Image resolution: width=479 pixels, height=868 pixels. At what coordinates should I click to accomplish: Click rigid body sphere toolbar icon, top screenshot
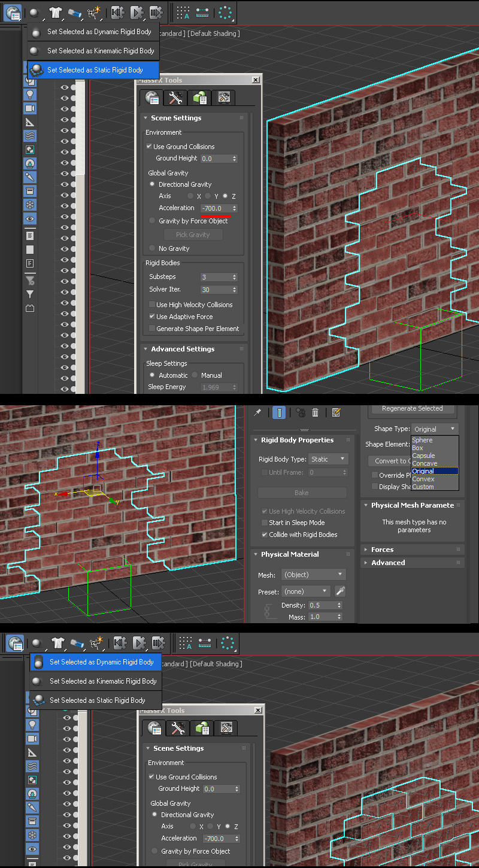[35, 12]
